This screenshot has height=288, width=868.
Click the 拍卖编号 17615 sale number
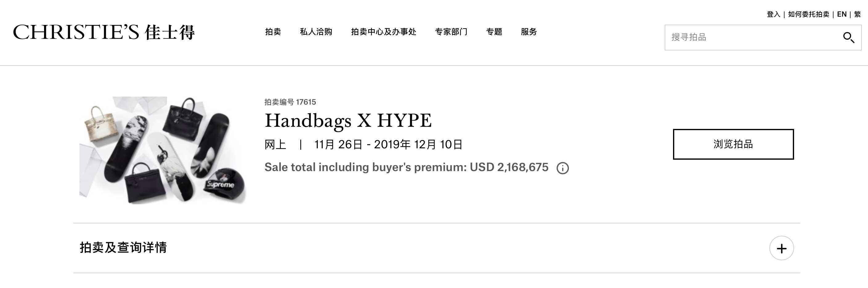(290, 102)
